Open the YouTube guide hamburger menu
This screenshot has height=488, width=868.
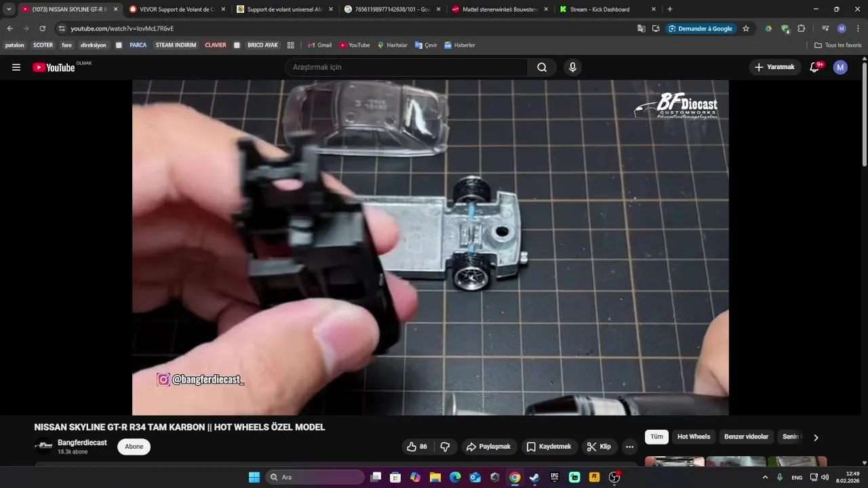click(x=16, y=67)
